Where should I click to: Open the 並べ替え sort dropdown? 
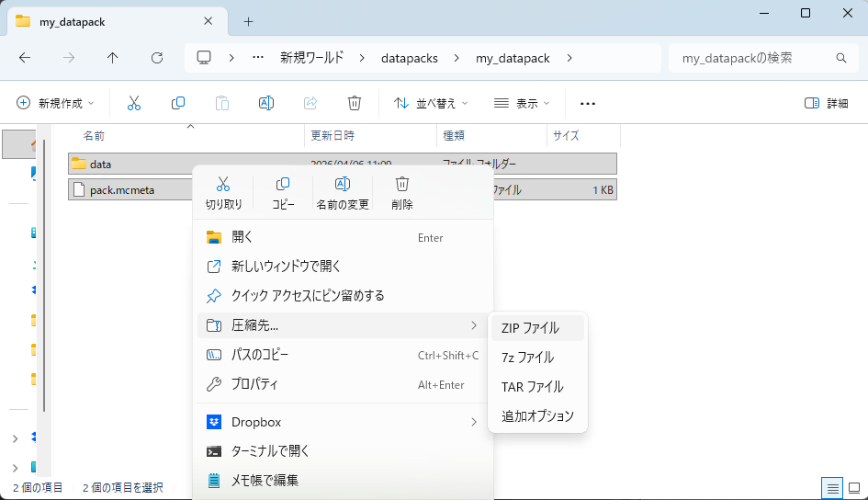click(431, 103)
